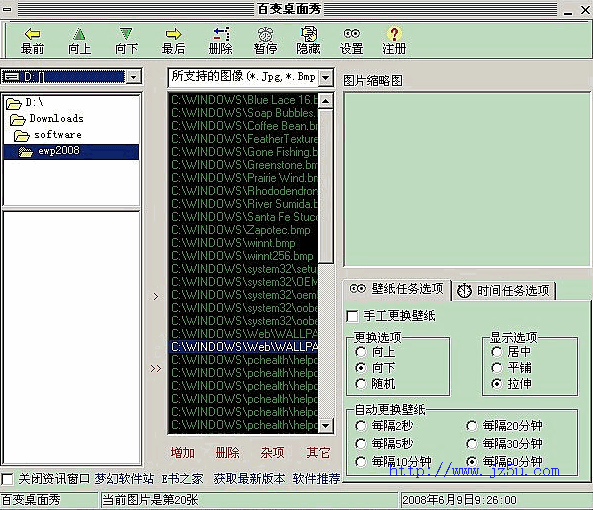Click the double arrow add-all button
The image size is (593, 510).
click(156, 369)
